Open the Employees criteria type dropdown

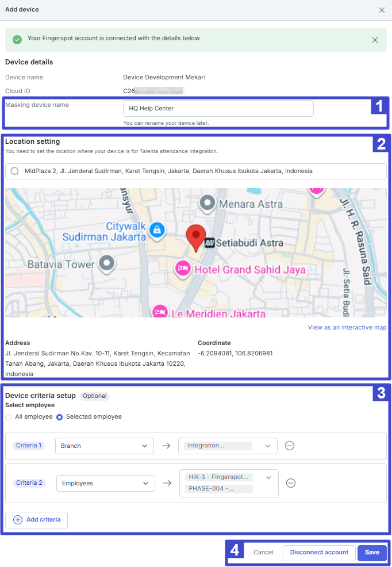point(105,483)
